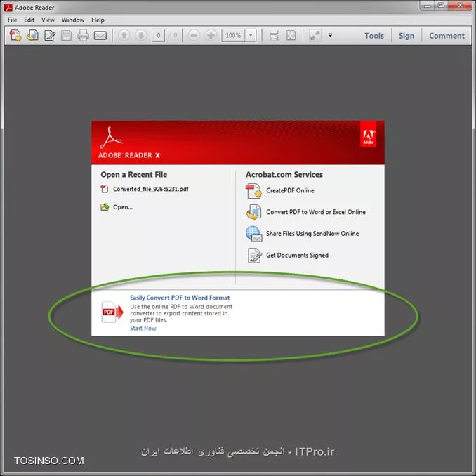Minimize the Adobe Reader window
The image size is (476, 476).
tap(427, 6)
